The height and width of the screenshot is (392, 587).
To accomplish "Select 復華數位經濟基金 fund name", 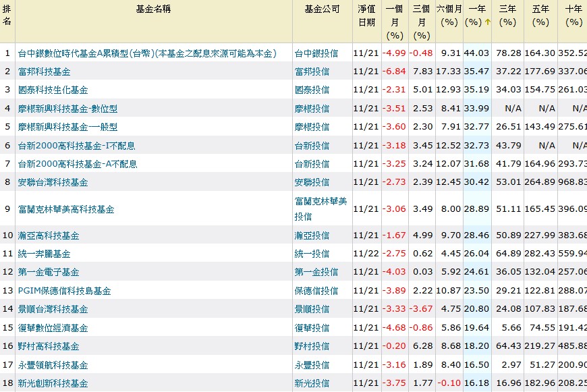I will click(x=53, y=328).
